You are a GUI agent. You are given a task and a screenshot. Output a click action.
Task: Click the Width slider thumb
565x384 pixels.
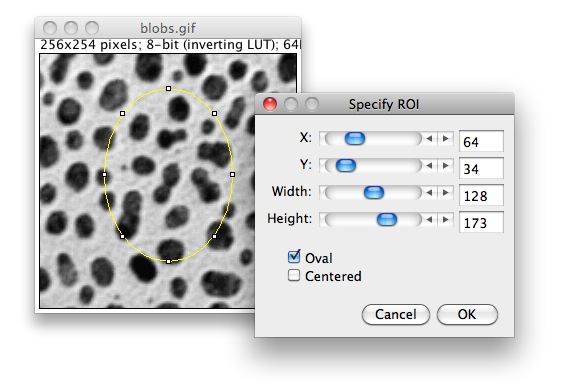[374, 193]
